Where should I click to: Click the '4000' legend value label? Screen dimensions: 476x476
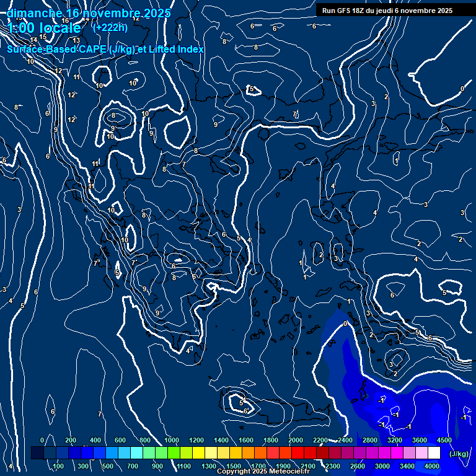click(431, 466)
